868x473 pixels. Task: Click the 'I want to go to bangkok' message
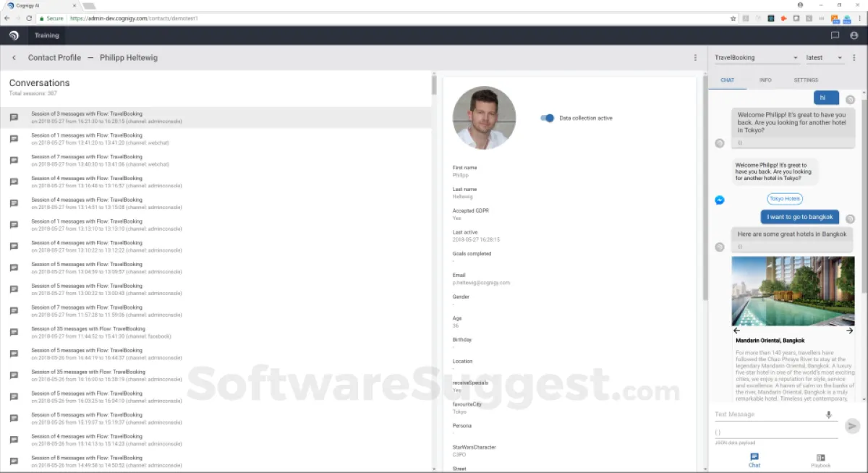(800, 217)
